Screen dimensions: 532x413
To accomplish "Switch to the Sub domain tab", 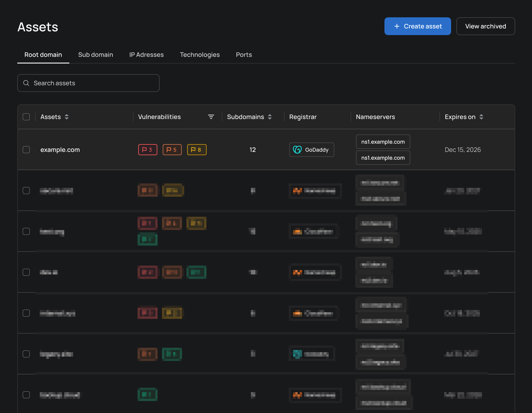I will (x=96, y=55).
